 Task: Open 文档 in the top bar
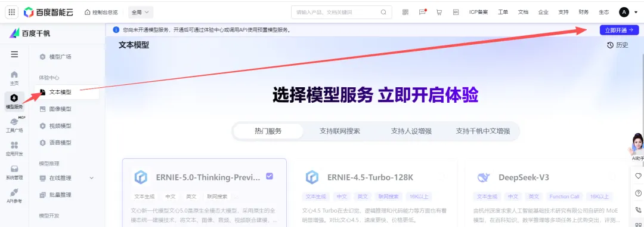click(523, 13)
